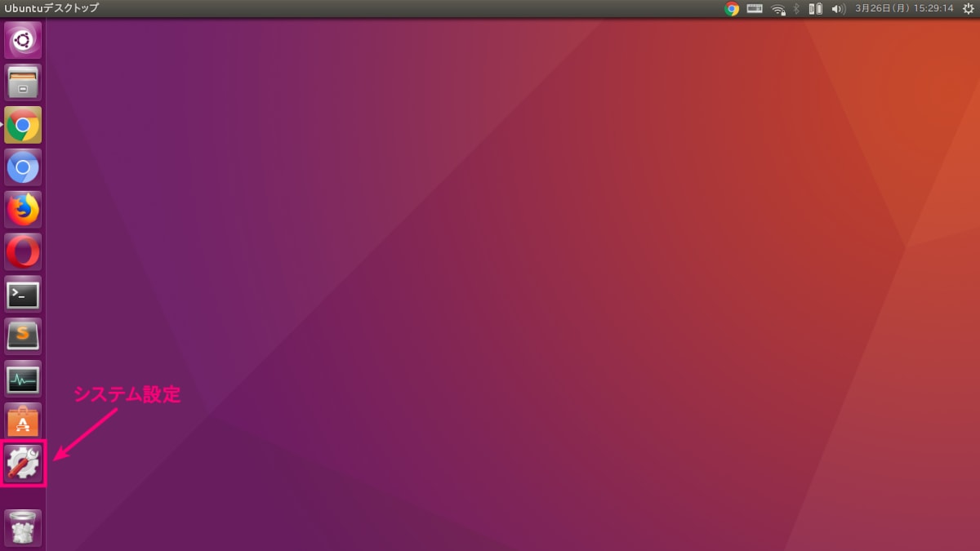Open System Settings gear-and-wrench icon

[x=23, y=464]
